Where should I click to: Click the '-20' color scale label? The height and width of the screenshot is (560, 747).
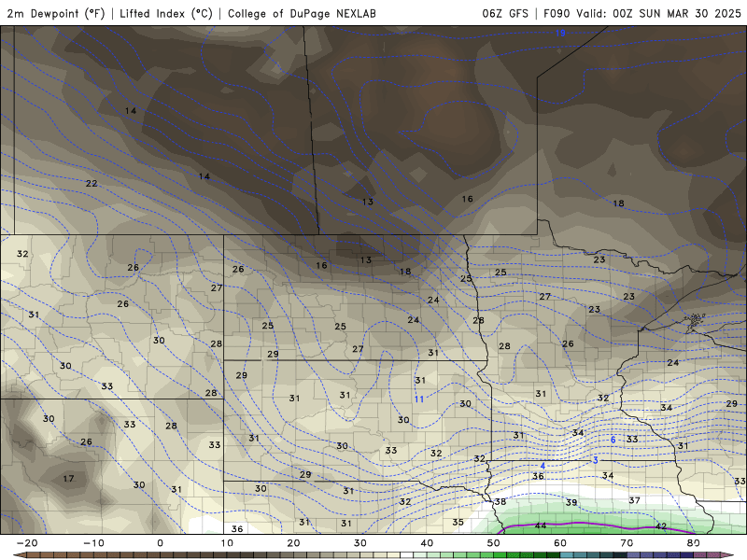(27, 543)
